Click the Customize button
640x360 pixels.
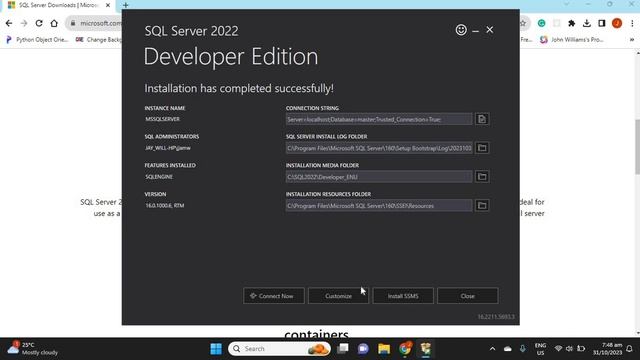[338, 296]
